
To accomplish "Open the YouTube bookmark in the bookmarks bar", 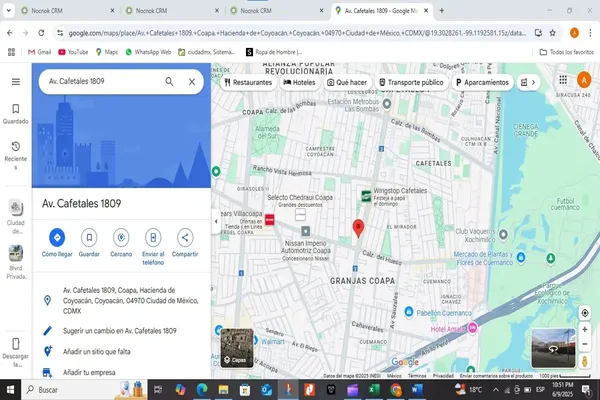I will (72, 51).
